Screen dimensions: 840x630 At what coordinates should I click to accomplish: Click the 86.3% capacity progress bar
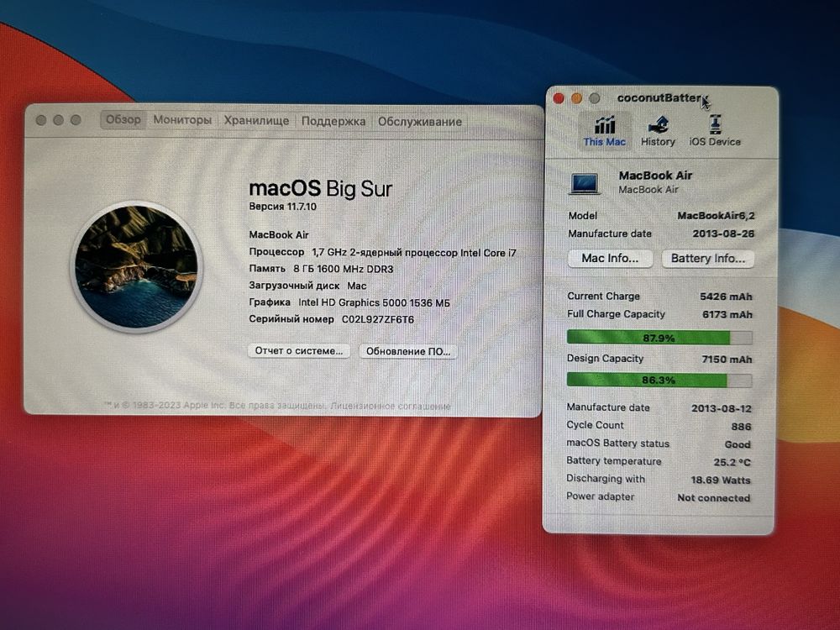pos(659,380)
